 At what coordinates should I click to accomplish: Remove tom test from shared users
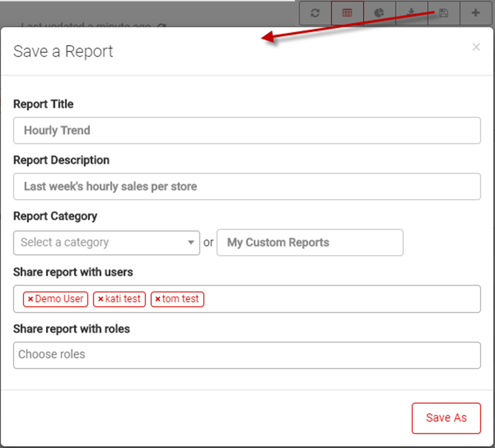pyautogui.click(x=158, y=299)
